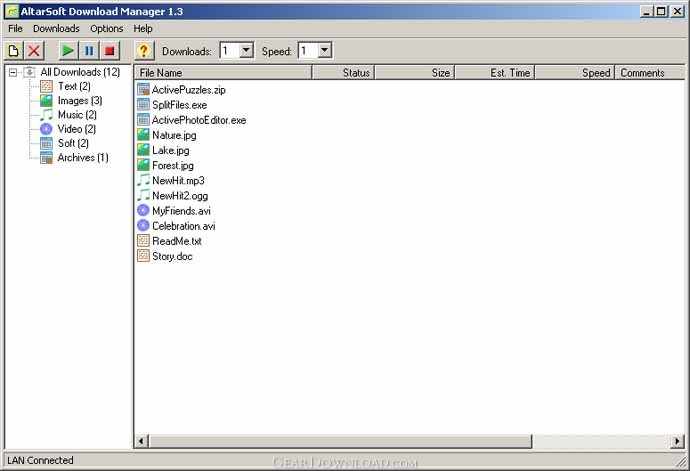The height and width of the screenshot is (471, 690).
Task: Open the File menu
Action: 15,29
